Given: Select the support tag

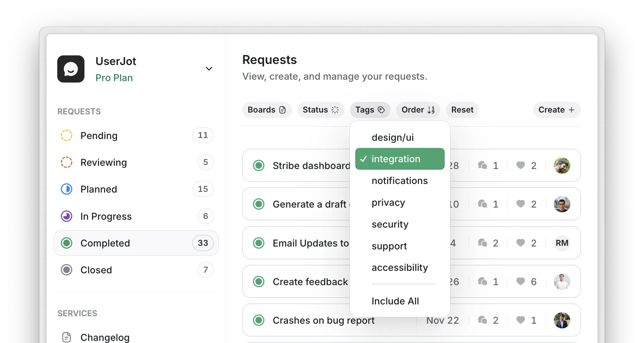Looking at the screenshot, I should tap(400, 246).
